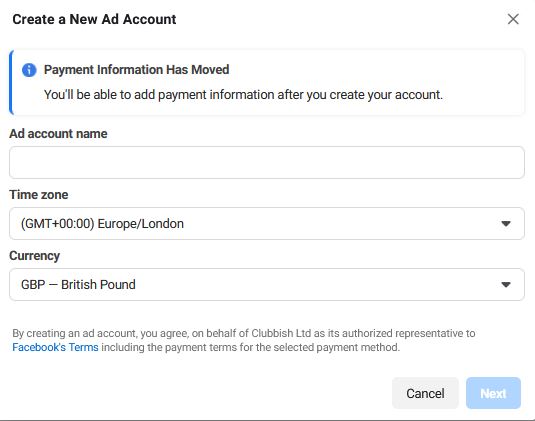535x421 pixels.
Task: Close the Create a New Ad Account dialog
Action: (x=513, y=19)
